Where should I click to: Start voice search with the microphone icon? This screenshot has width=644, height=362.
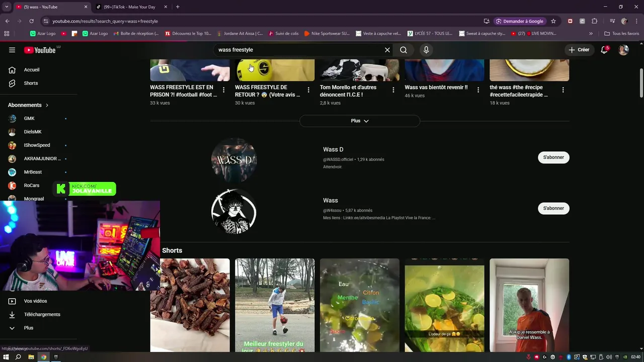click(x=426, y=50)
